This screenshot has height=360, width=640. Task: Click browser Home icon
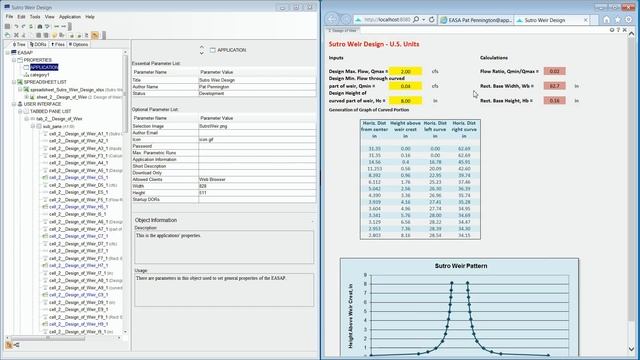click(x=606, y=20)
